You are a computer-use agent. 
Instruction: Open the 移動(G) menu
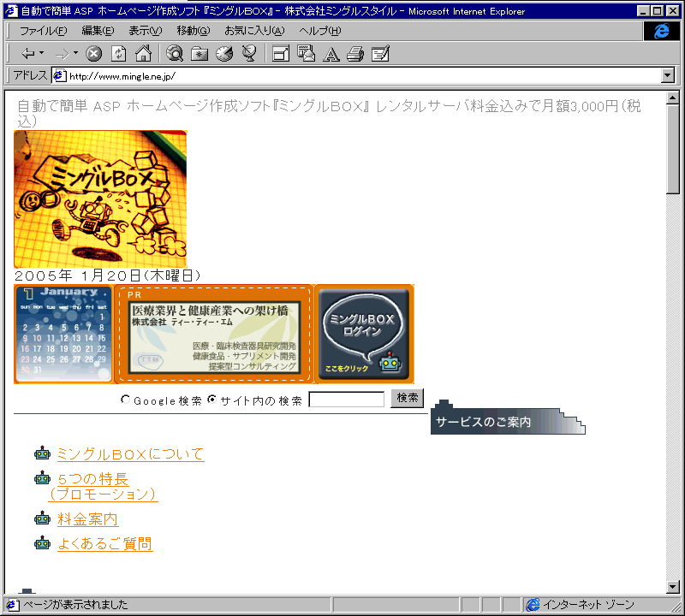(x=194, y=31)
